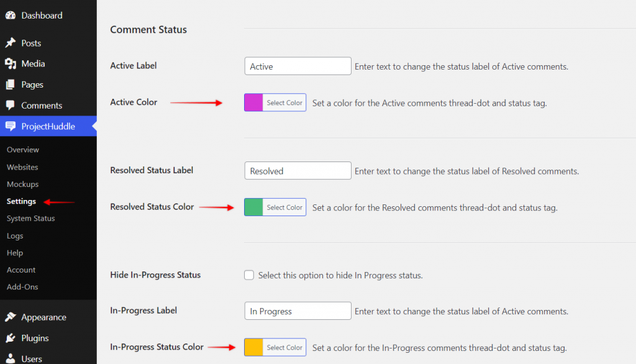Click Select Color for Resolved status
Viewport: 636px width, 364px height.
(283, 207)
